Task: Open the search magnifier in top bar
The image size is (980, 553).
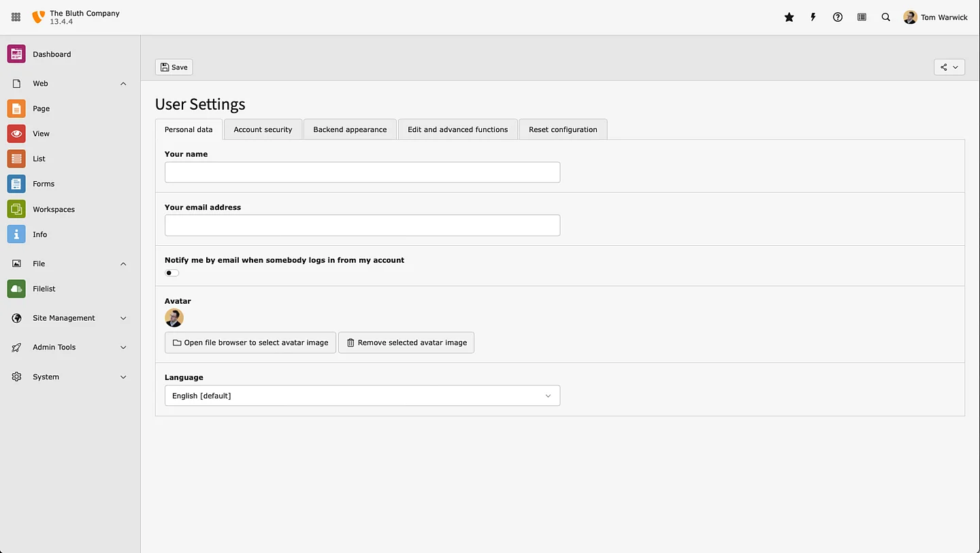Action: (x=885, y=17)
